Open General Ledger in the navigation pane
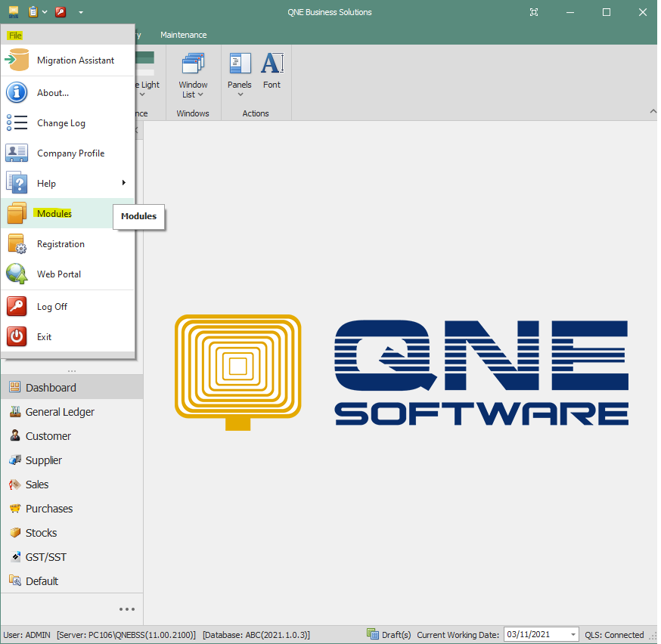 (x=60, y=412)
